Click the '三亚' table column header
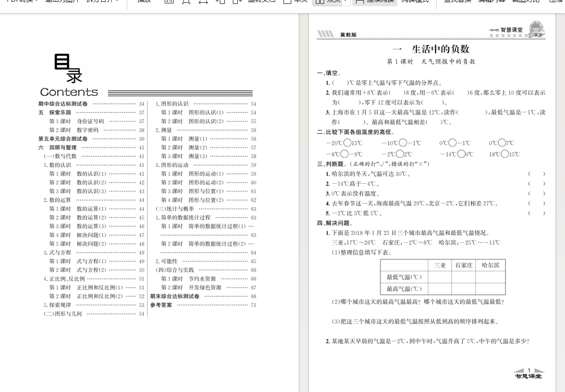Screen dimensions: 565x392 pos(440,265)
